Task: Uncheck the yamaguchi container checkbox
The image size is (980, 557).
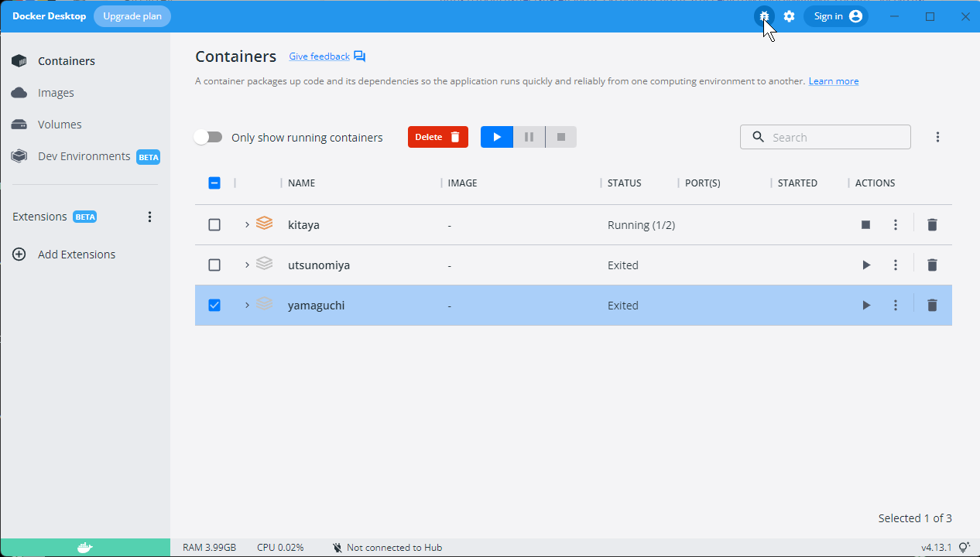Action: tap(214, 306)
